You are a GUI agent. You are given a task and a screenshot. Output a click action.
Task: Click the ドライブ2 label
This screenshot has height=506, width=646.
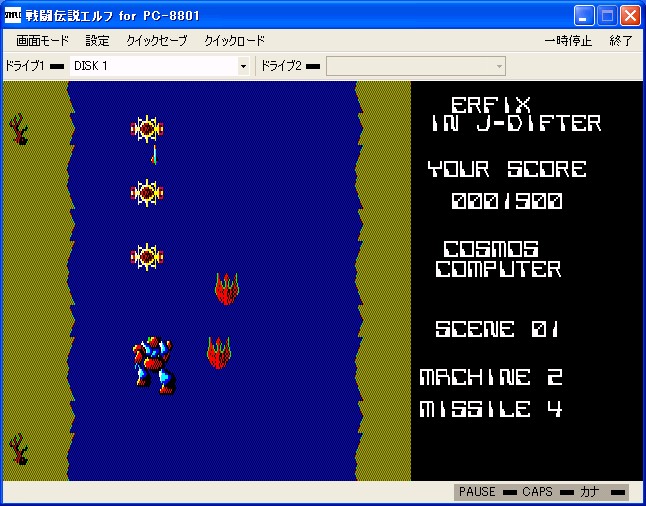pyautogui.click(x=281, y=66)
